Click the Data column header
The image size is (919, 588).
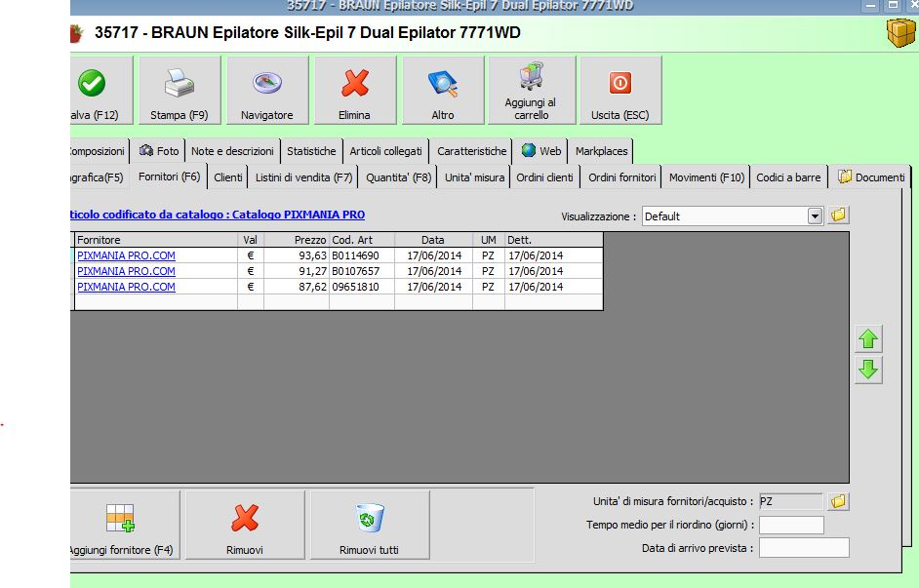(x=434, y=240)
